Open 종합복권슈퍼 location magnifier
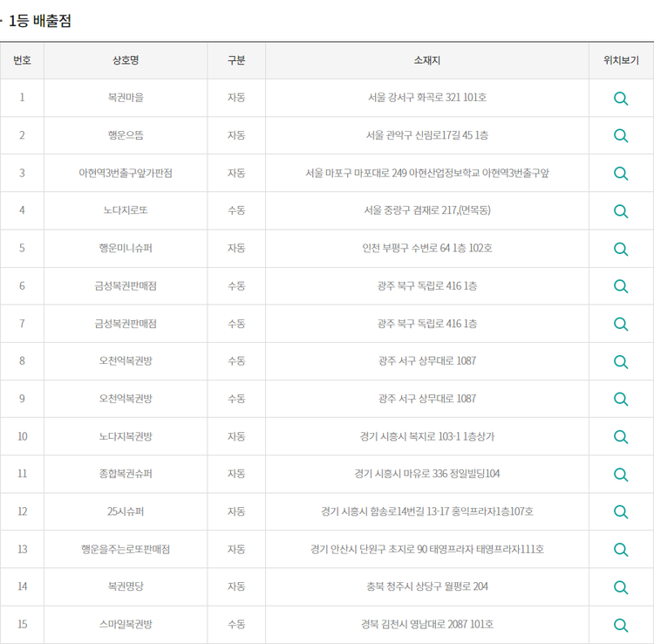 coord(621,475)
